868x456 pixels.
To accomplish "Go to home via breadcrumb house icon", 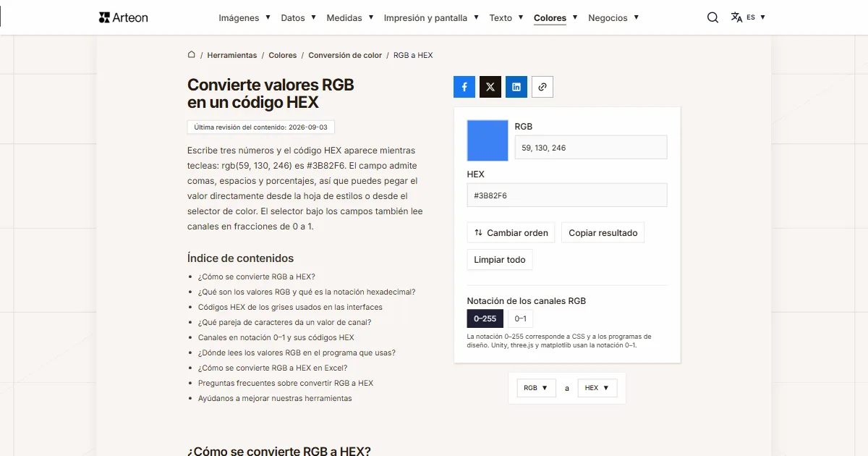I will pos(192,55).
